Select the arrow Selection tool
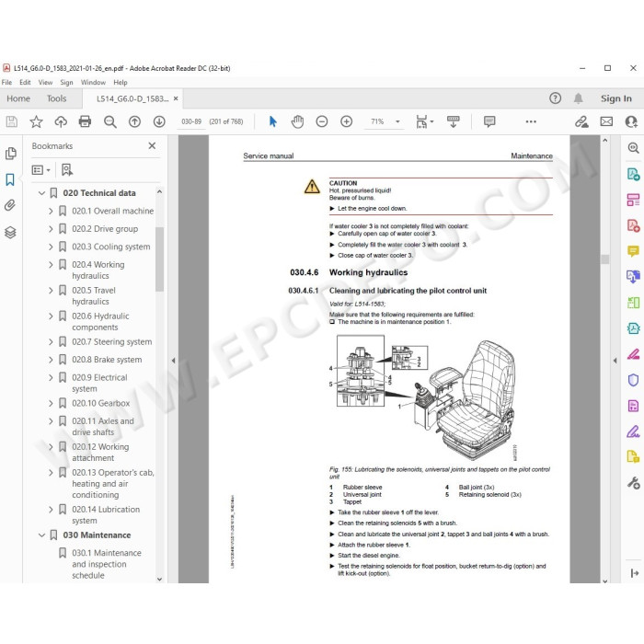The height and width of the screenshot is (644, 644). (x=272, y=121)
